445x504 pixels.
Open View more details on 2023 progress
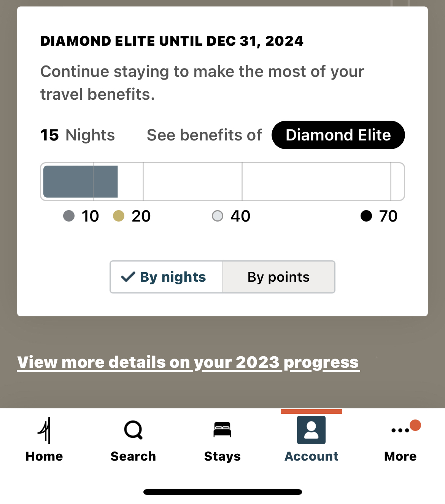click(x=188, y=362)
